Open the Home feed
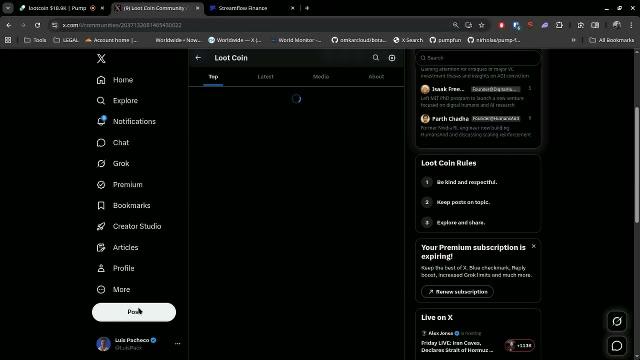Screen dimensions: 640x360 [115, 80]
